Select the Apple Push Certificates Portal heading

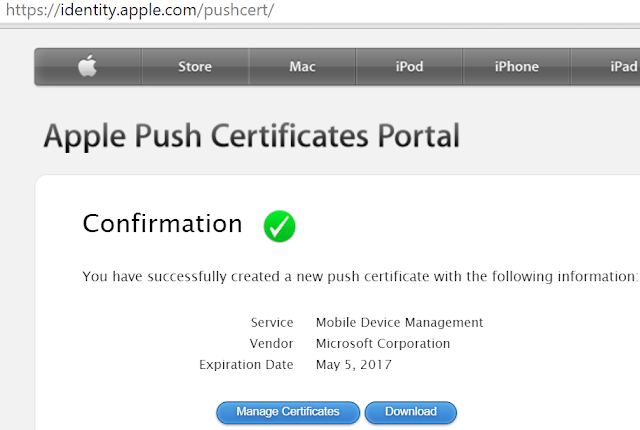point(252,136)
